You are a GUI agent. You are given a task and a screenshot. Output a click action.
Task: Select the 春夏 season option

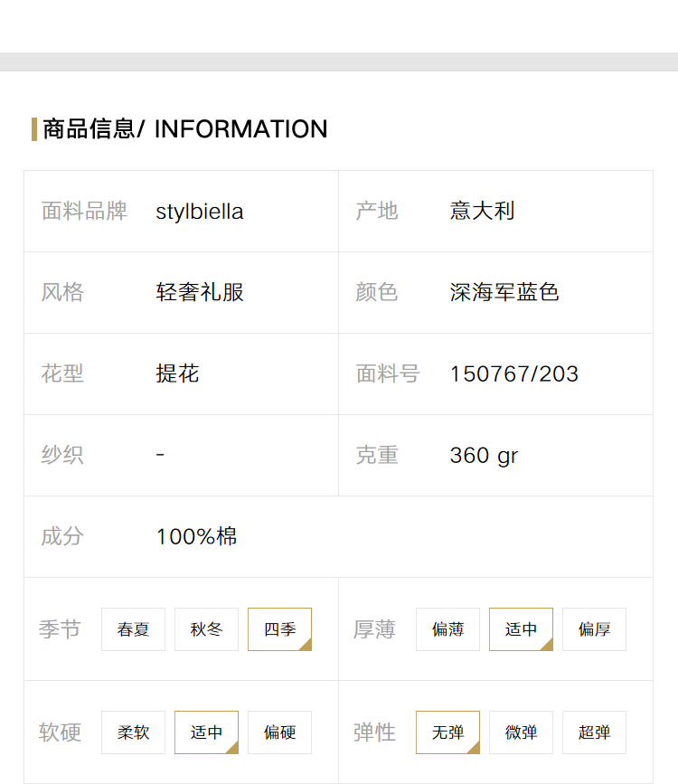point(133,629)
